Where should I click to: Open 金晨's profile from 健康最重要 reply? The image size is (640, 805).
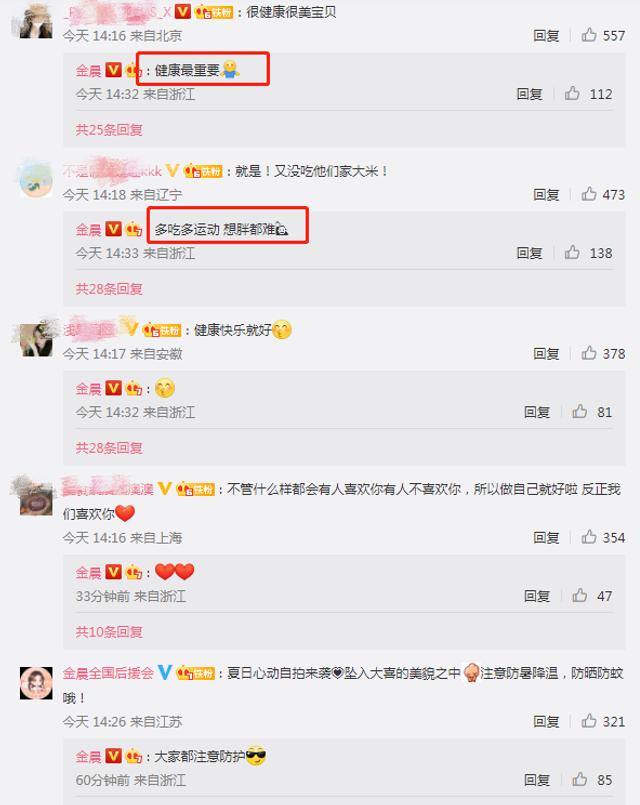click(88, 70)
